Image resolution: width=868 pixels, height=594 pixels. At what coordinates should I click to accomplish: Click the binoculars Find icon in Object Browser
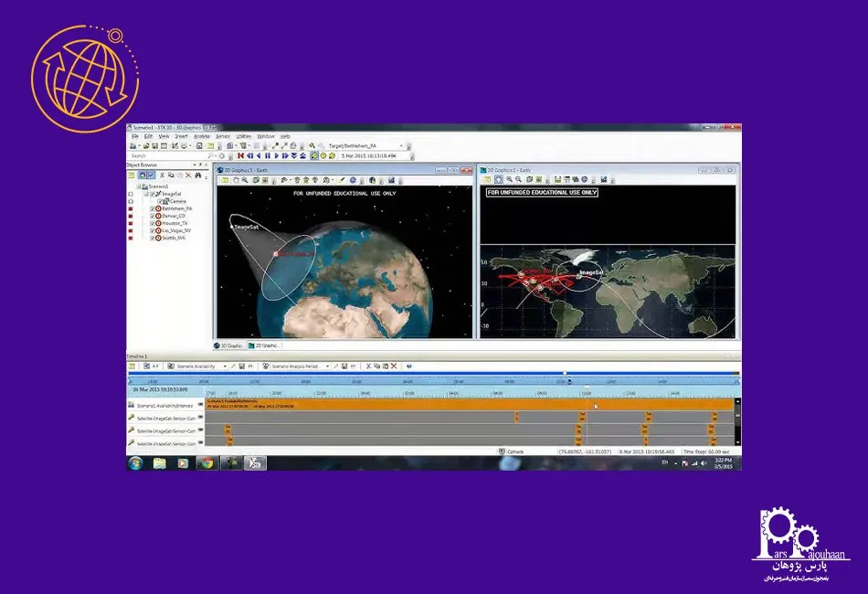click(197, 175)
